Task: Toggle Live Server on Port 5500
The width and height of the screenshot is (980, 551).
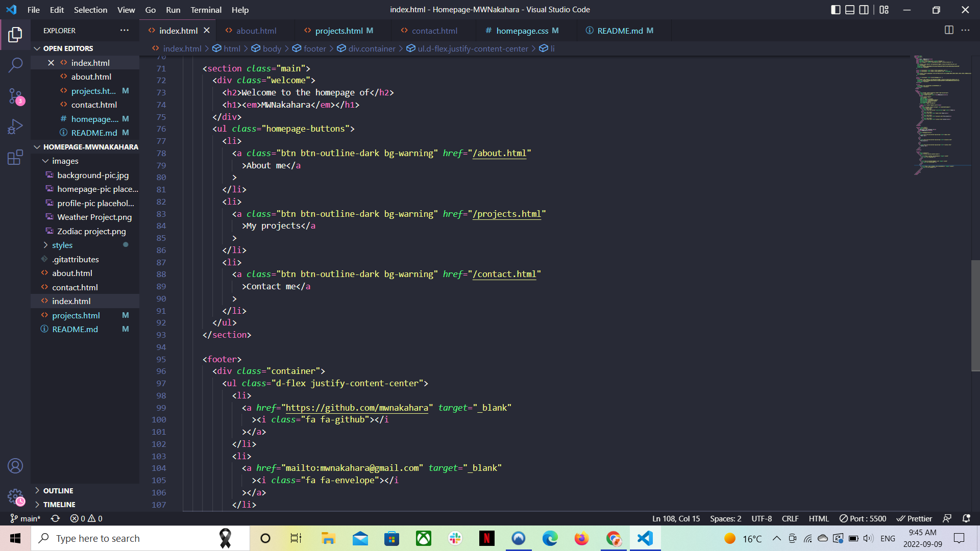Action: (x=863, y=518)
